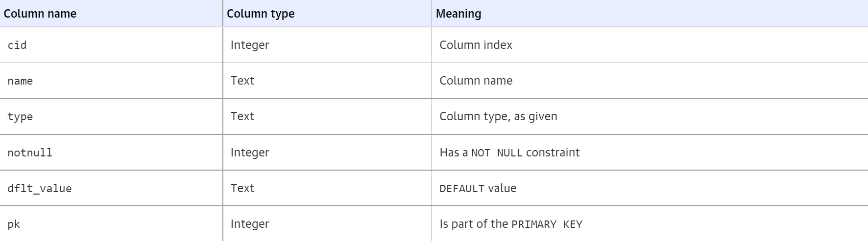Screen dimensions: 868x241
Task: Click the Integer type in the pk row
Action: [x=250, y=224]
